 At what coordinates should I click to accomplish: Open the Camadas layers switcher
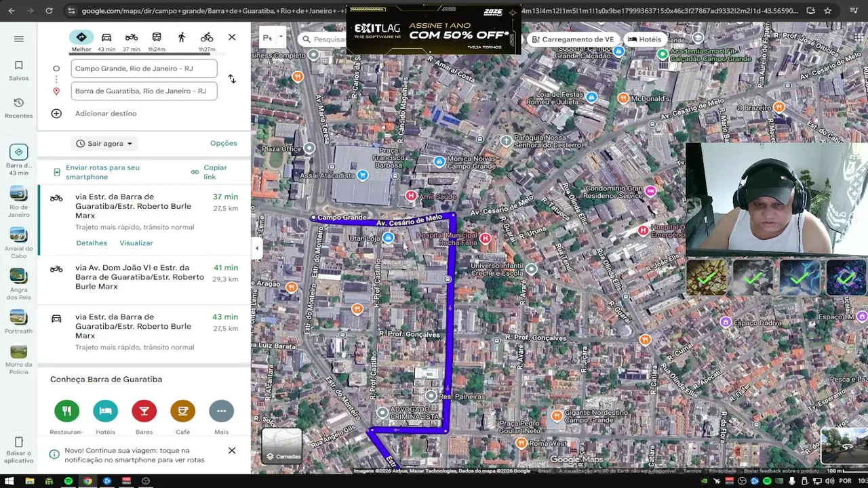tap(282, 446)
